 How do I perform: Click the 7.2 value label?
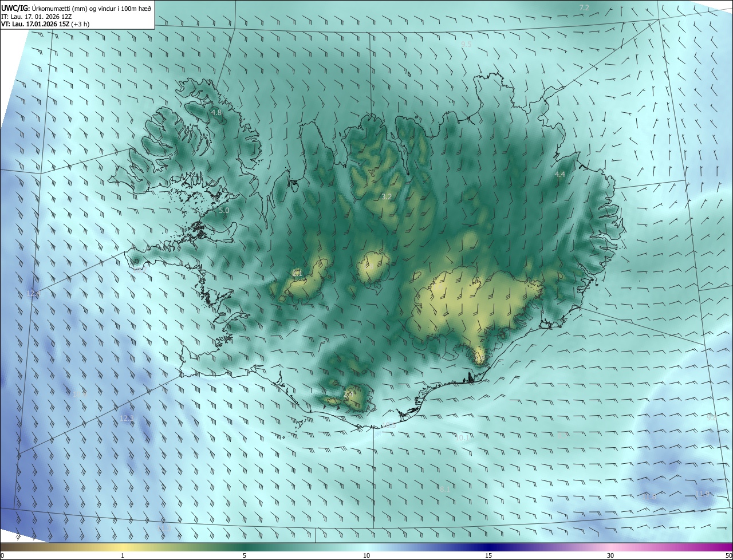(584, 8)
